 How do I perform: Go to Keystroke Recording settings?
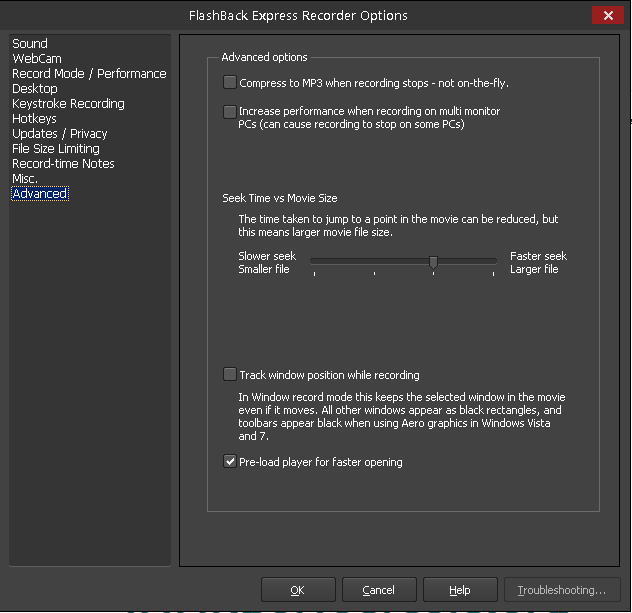68,104
